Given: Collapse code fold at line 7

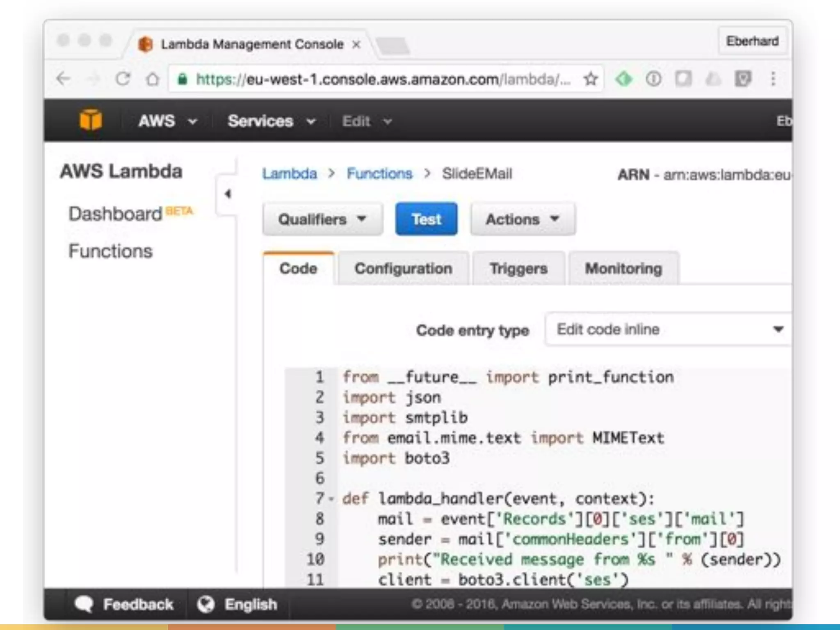Looking at the screenshot, I should click(331, 499).
